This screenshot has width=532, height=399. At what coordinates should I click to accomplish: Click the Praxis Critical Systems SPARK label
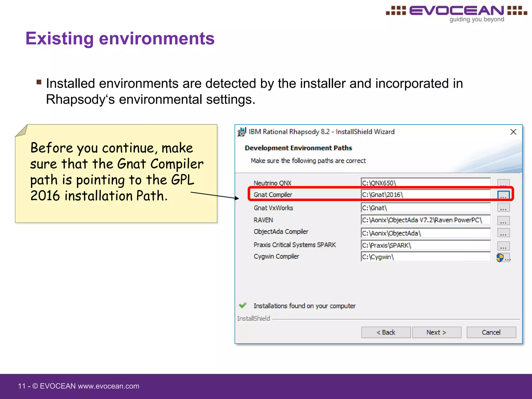point(295,245)
